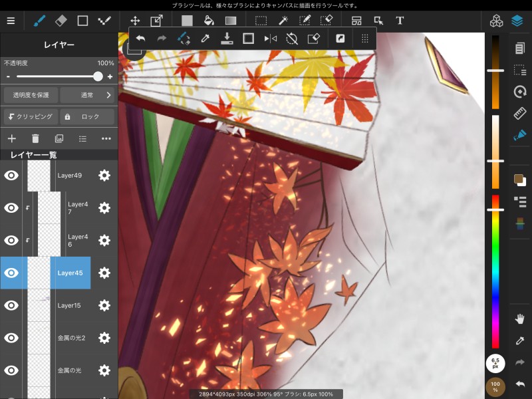This screenshot has width=532, height=399.
Task: Redo with the floating toolbar arrow
Action: (x=162, y=39)
